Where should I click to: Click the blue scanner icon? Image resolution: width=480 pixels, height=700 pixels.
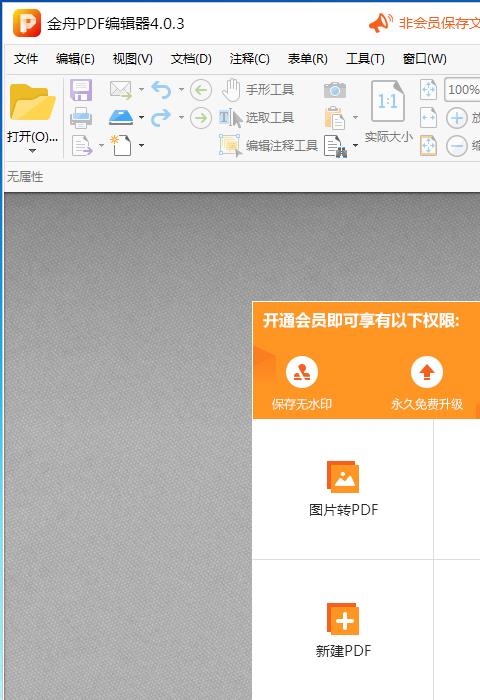[121, 118]
